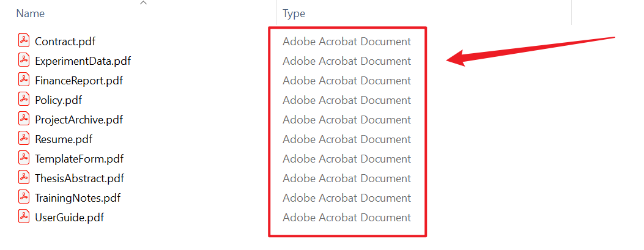The height and width of the screenshot is (250, 644).
Task: Click the TrainingNotes.pdf PDF icon
Action: (x=24, y=197)
